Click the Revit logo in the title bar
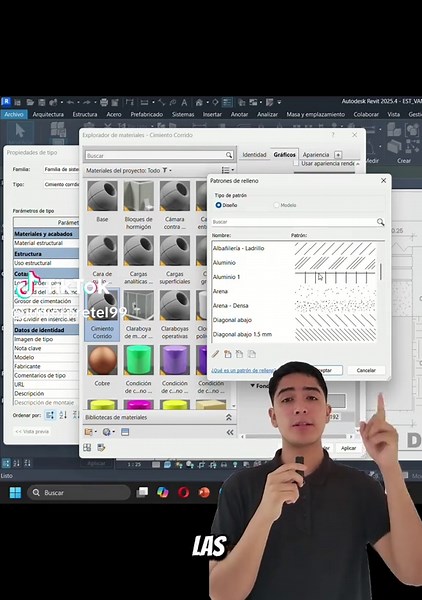Viewport: 422px width, 600px height. 6,102
